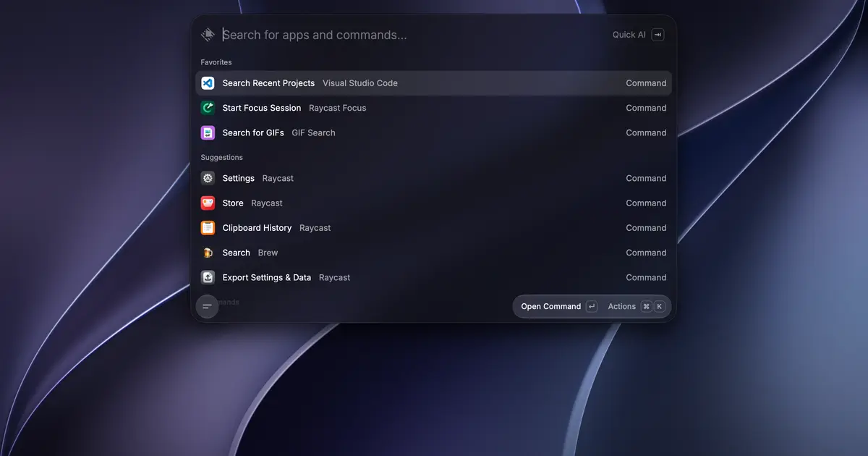Click Command label on Settings row

click(x=646, y=178)
